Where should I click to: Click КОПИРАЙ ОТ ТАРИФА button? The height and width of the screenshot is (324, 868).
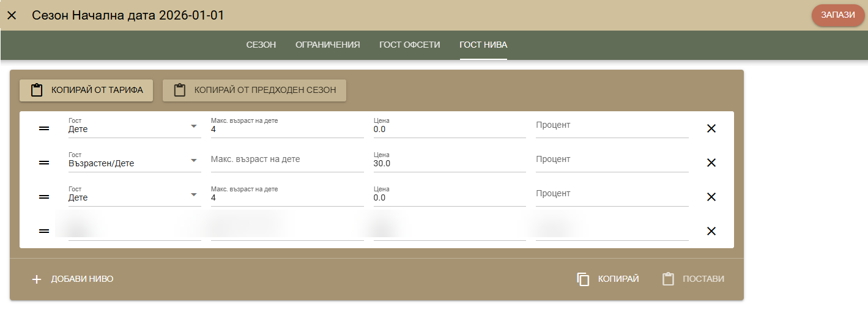pyautogui.click(x=86, y=90)
